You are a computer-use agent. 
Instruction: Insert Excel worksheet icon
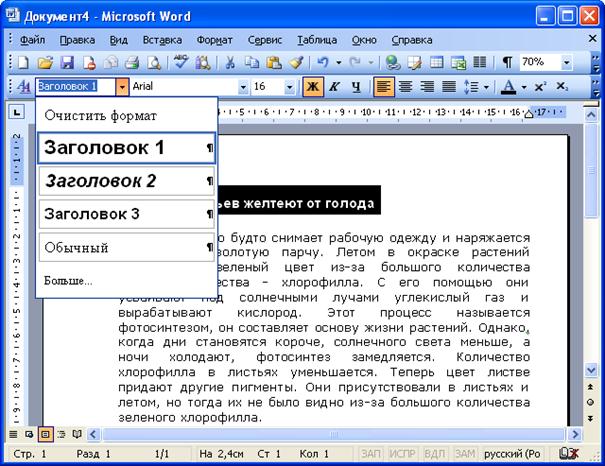click(x=458, y=62)
